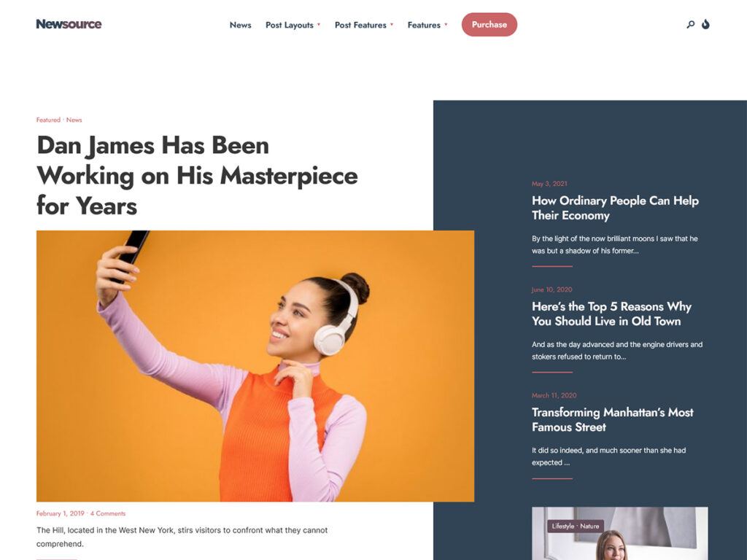Open the search magnifier icon
The height and width of the screenshot is (560, 747).
click(690, 24)
